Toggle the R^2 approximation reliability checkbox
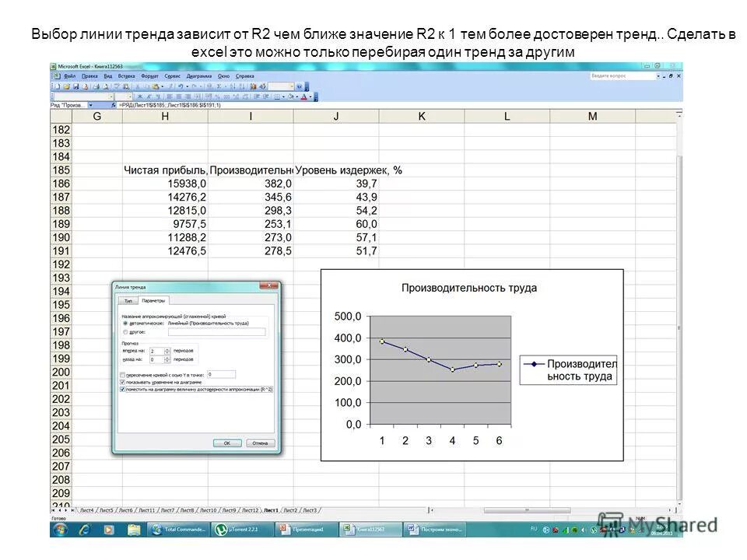Image resolution: width=747 pixels, height=560 pixels. pyautogui.click(x=122, y=389)
